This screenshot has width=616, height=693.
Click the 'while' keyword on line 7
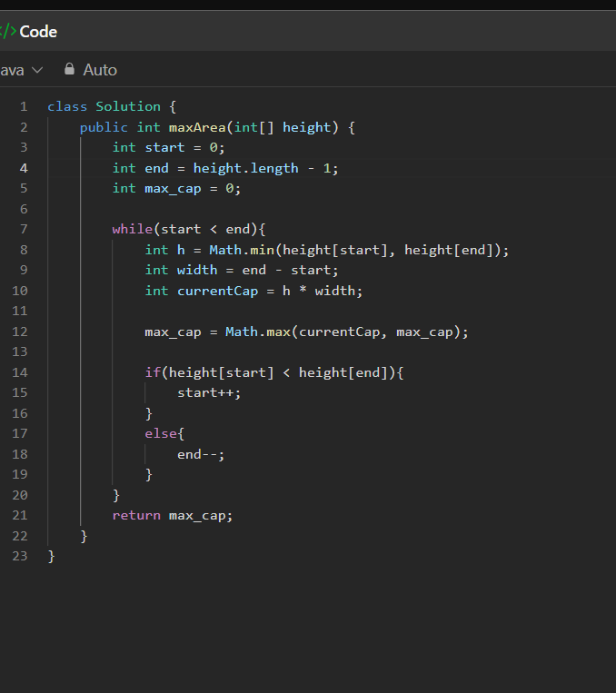tap(133, 230)
